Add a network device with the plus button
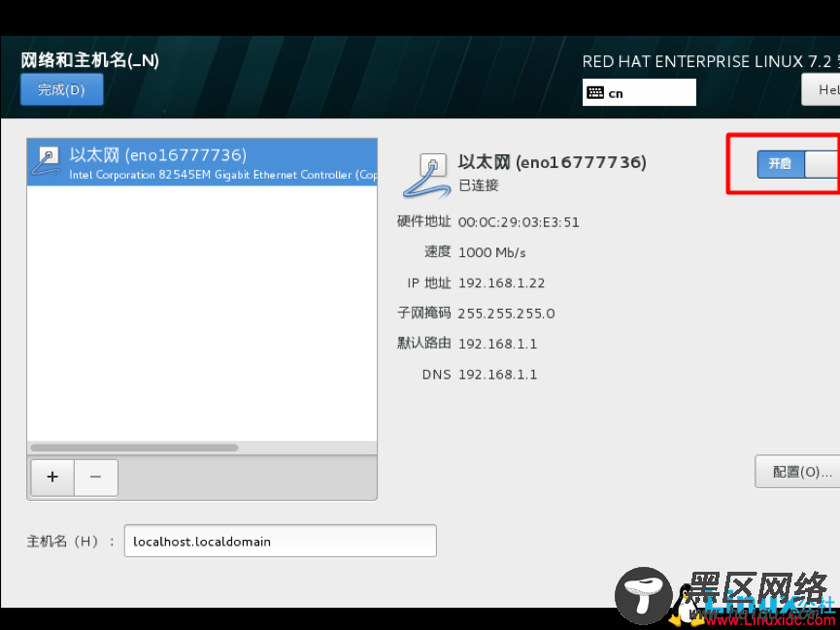The width and height of the screenshot is (840, 630). 52,477
